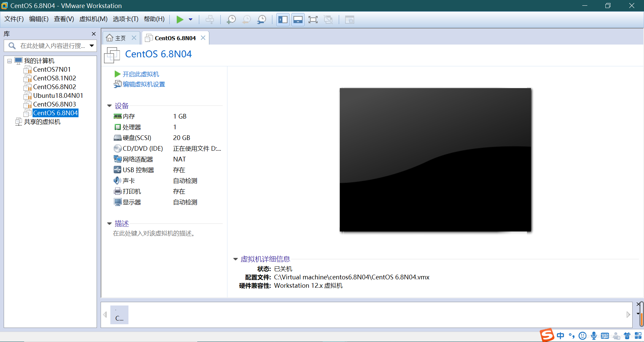The width and height of the screenshot is (644, 342).
Task: Open the Sogou skin shirt icon
Action: (627, 336)
